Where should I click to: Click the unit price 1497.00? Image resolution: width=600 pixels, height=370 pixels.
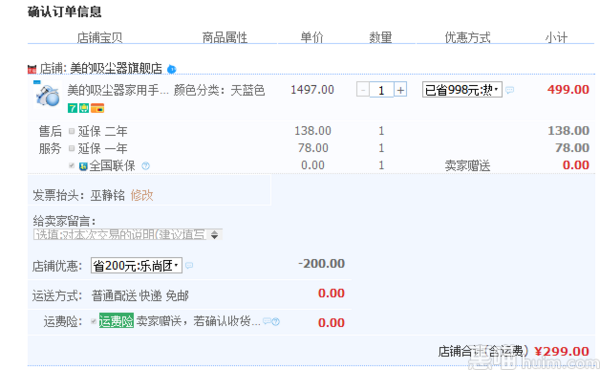pyautogui.click(x=312, y=90)
